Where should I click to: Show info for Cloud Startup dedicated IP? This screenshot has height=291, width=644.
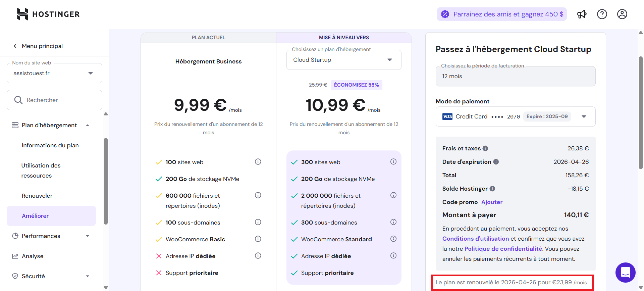point(393,256)
